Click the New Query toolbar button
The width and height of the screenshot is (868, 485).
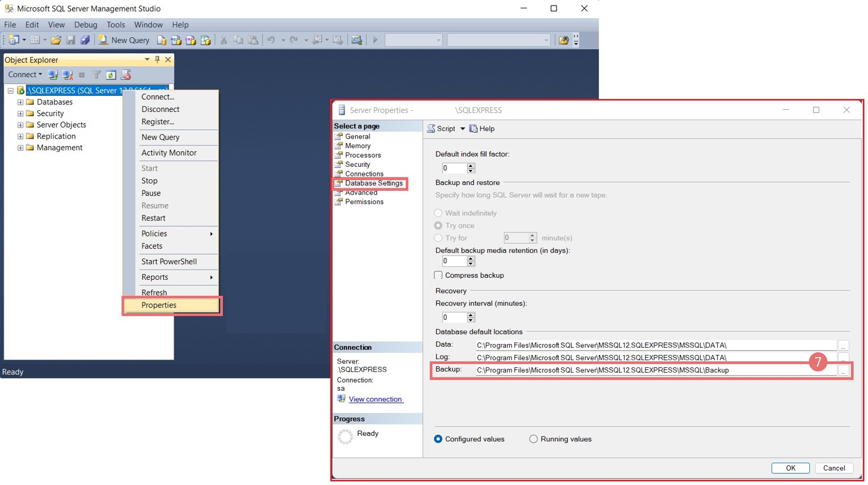[x=124, y=40]
